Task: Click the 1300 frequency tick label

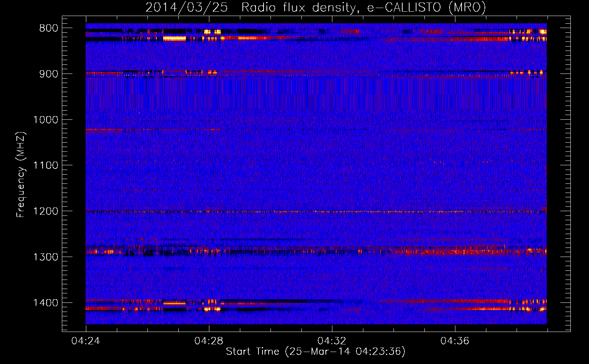Action: coord(46,257)
